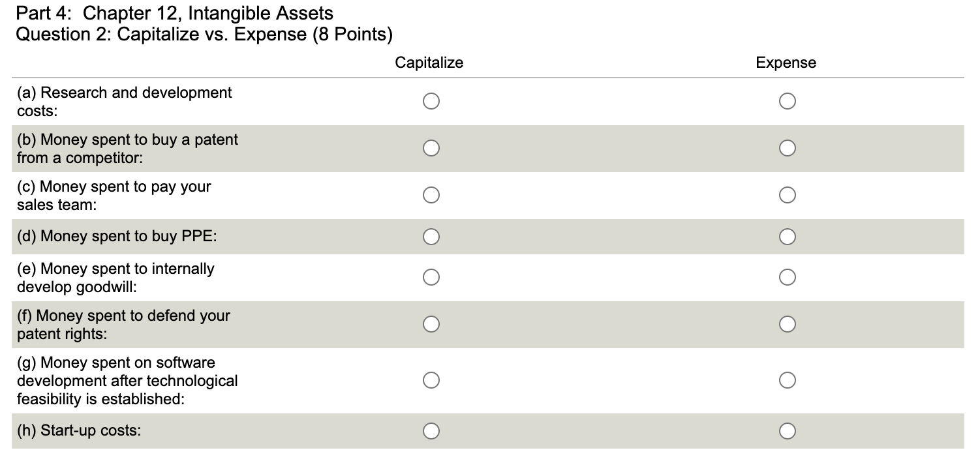980x476 pixels.
Task: Mark Capitalize for internally developed goodwill
Action: click(x=431, y=277)
